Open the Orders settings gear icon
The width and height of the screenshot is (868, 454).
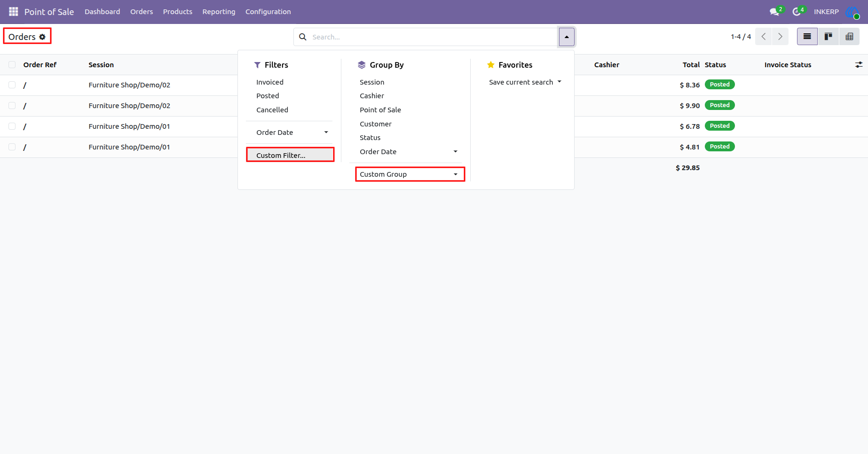point(42,37)
